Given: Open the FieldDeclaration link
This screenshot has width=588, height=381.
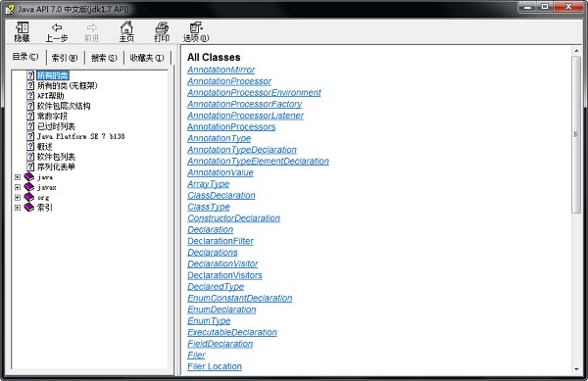Looking at the screenshot, I should tap(220, 344).
